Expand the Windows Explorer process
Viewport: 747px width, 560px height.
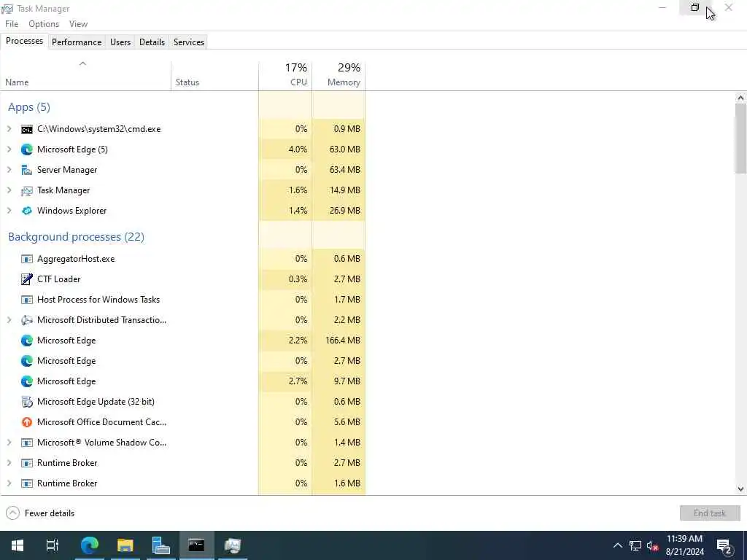[9, 211]
